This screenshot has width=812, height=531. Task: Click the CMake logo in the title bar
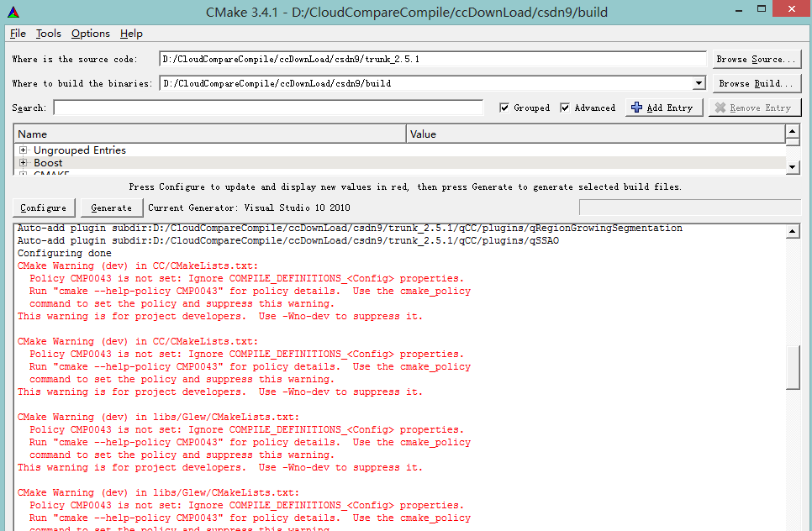[x=14, y=12]
